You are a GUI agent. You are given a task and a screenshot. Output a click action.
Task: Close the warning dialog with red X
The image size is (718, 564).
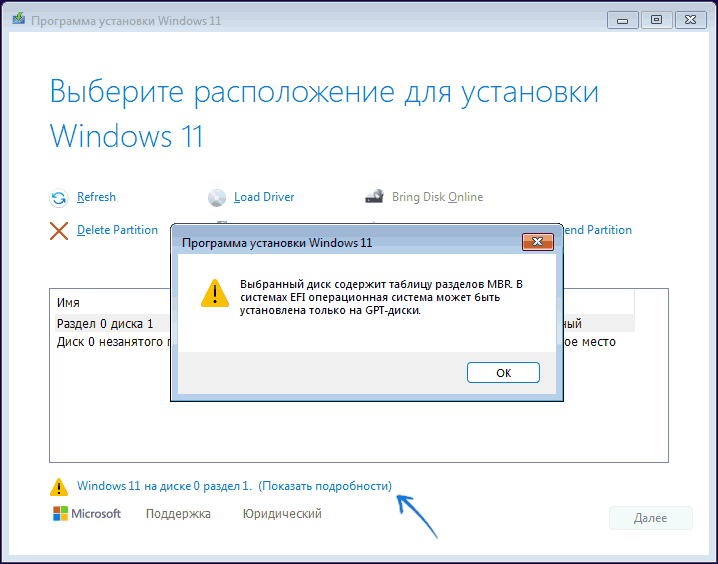[538, 242]
